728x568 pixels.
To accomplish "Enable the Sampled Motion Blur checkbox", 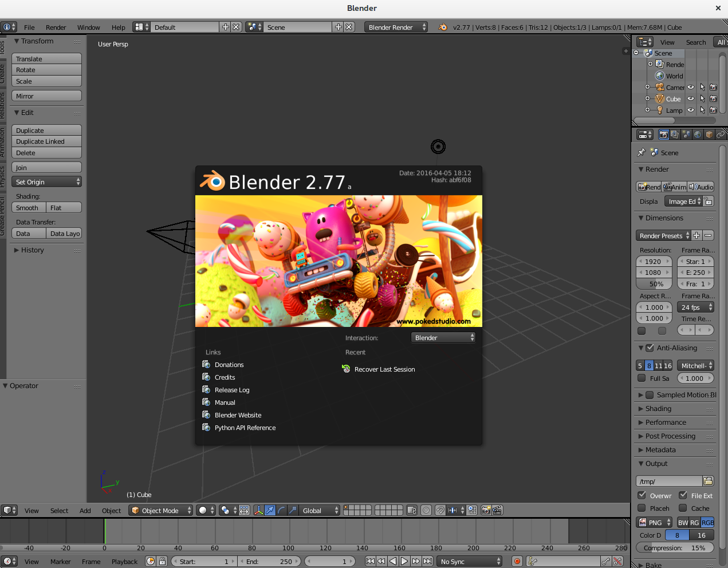I will coord(650,395).
